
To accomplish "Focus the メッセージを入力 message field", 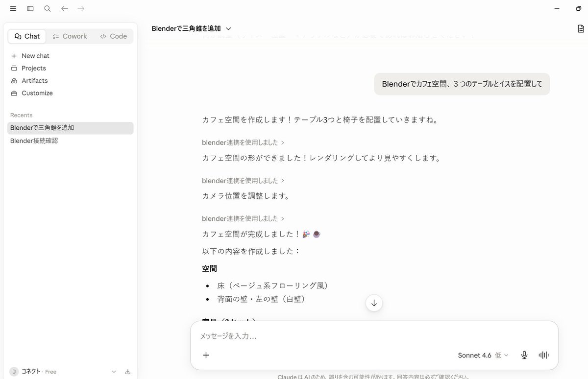I will (x=374, y=336).
